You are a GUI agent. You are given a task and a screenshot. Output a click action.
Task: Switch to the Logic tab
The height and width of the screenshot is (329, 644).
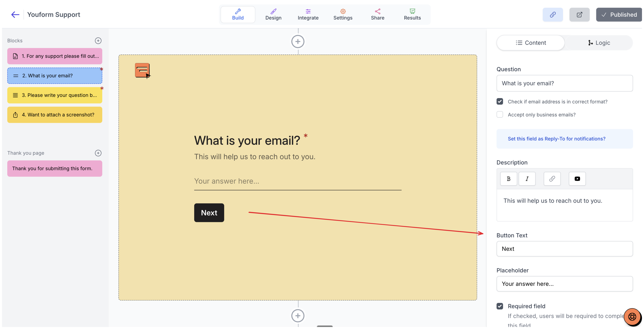(x=599, y=43)
